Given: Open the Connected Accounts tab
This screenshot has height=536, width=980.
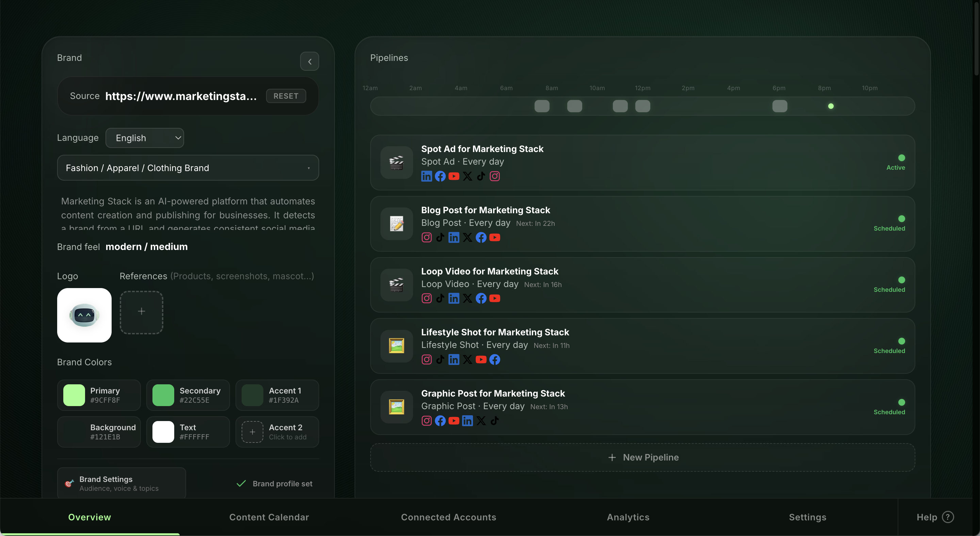Looking at the screenshot, I should (x=448, y=517).
